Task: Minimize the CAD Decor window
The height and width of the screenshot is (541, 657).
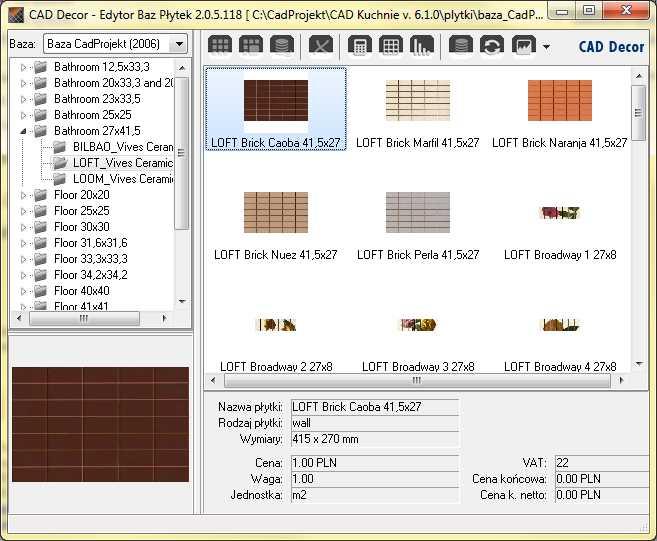Action: (562, 10)
